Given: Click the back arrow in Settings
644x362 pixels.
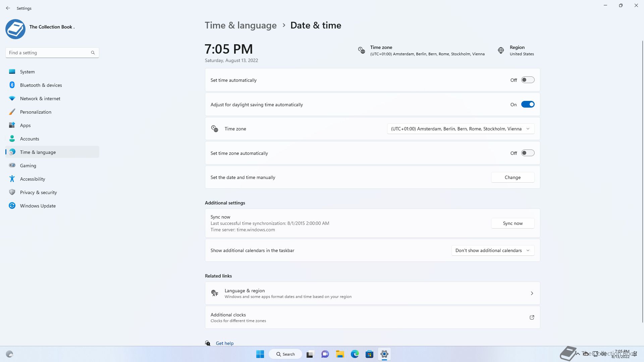Looking at the screenshot, I should tap(8, 8).
